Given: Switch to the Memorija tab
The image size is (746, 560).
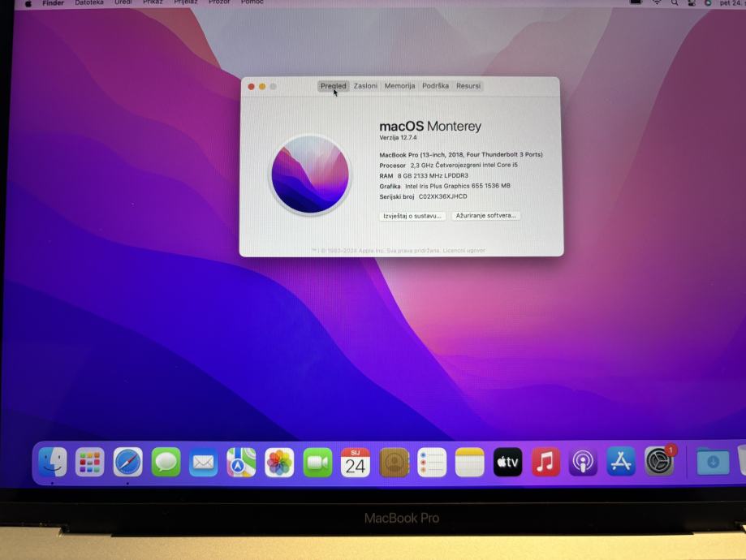Looking at the screenshot, I should pyautogui.click(x=399, y=86).
